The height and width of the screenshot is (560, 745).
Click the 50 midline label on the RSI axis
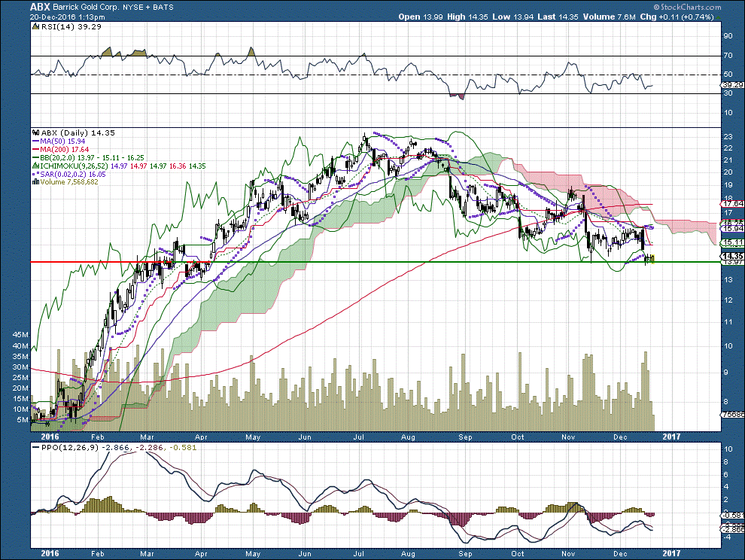point(728,75)
